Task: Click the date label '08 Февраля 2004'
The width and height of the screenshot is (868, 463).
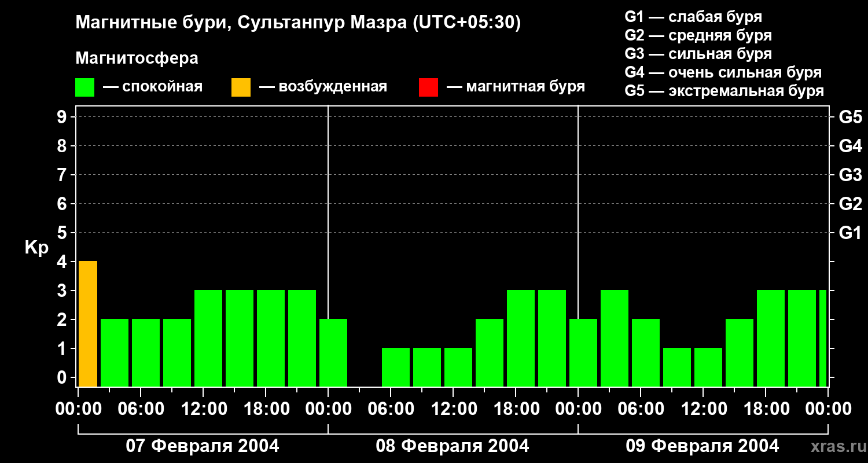Action: (x=453, y=446)
